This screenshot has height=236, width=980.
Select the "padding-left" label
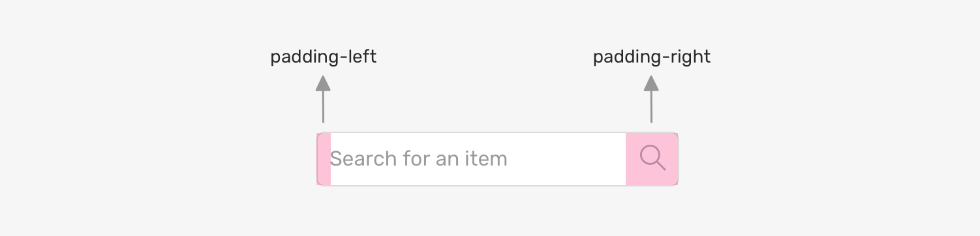324,57
